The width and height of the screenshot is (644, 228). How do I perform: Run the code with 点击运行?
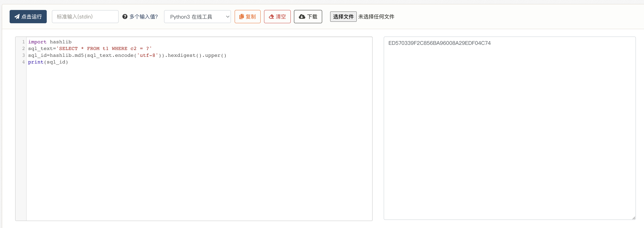pos(28,16)
